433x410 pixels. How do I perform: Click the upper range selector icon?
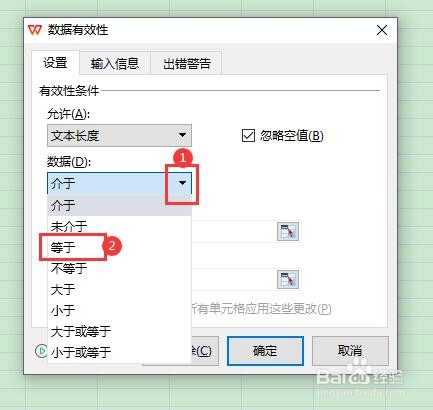point(288,231)
